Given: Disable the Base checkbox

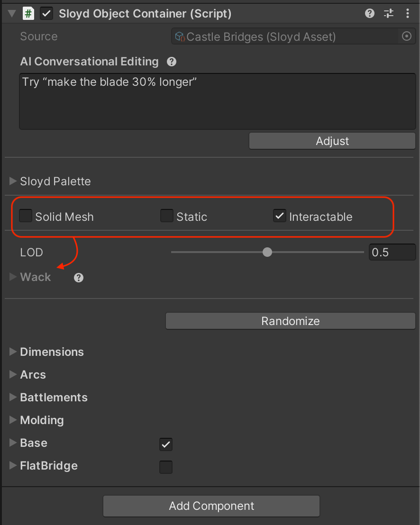Looking at the screenshot, I should (x=166, y=444).
